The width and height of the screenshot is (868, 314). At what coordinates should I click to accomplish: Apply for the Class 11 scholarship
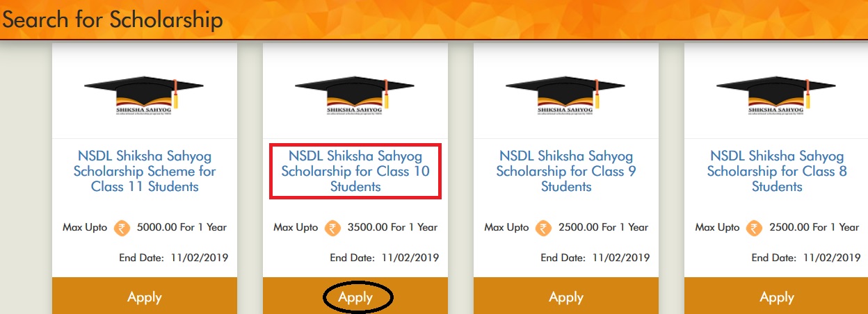[145, 297]
